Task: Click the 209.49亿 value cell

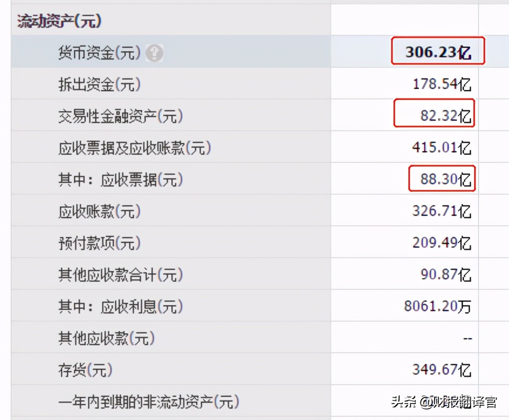Action: coord(441,243)
